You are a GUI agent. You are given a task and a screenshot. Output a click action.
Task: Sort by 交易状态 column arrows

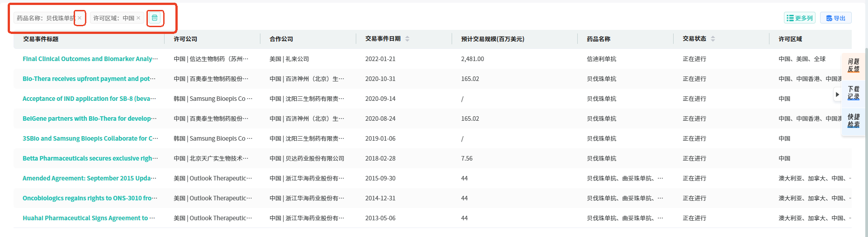point(713,39)
